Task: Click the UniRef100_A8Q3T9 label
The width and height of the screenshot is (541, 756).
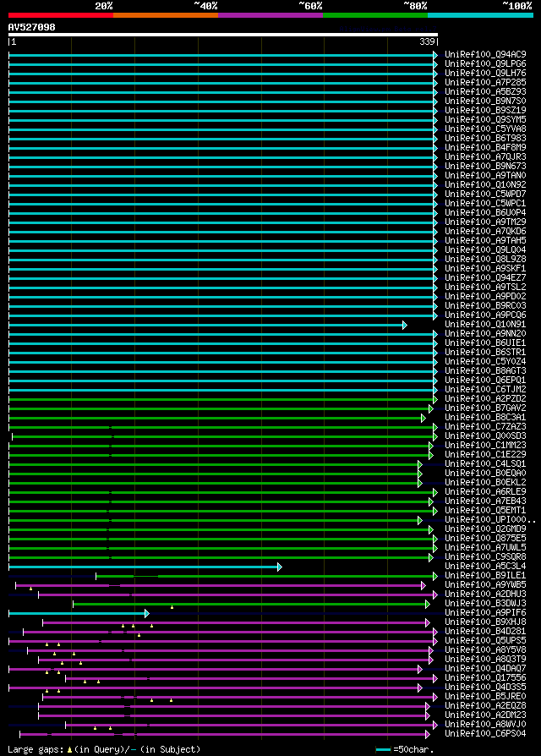Action: pos(485,659)
